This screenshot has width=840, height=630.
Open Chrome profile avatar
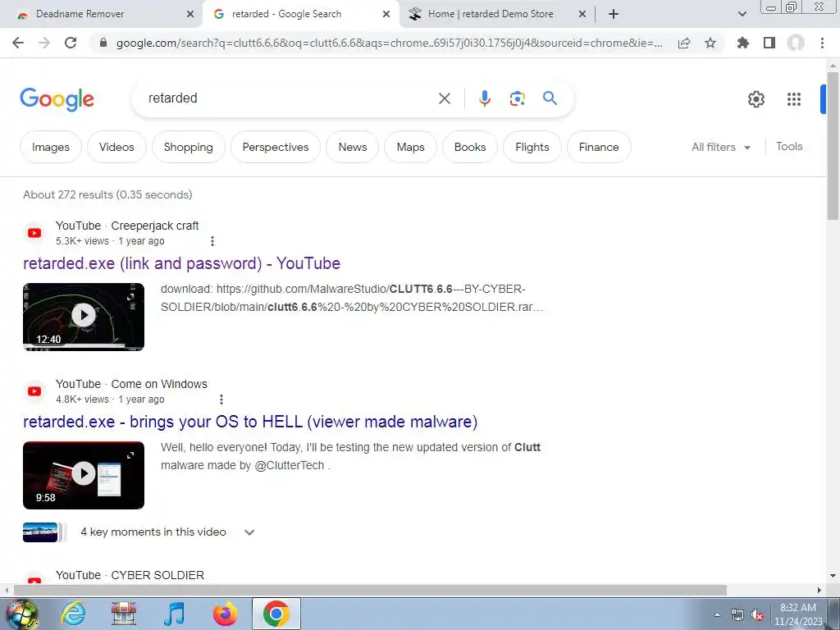coord(796,43)
